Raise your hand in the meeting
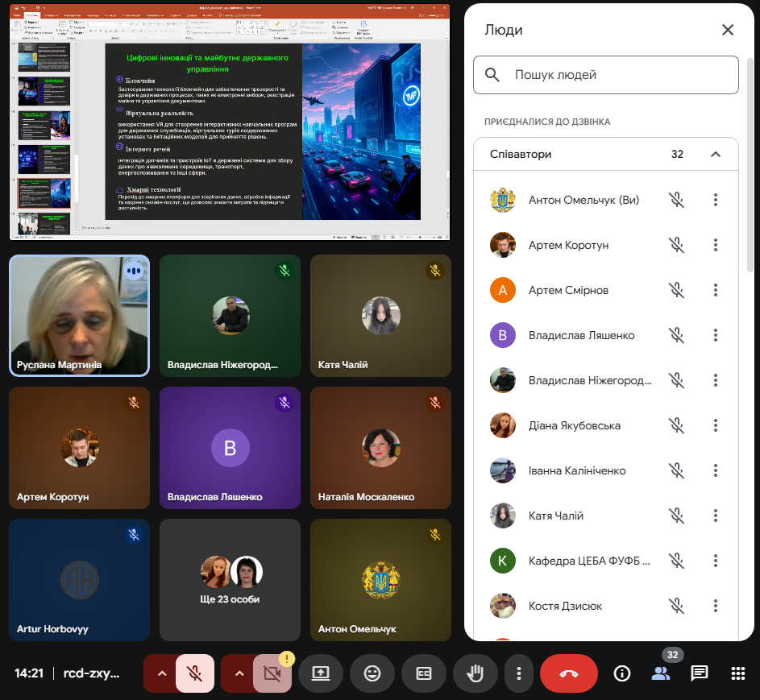Viewport: 760px width, 700px height. click(x=475, y=673)
